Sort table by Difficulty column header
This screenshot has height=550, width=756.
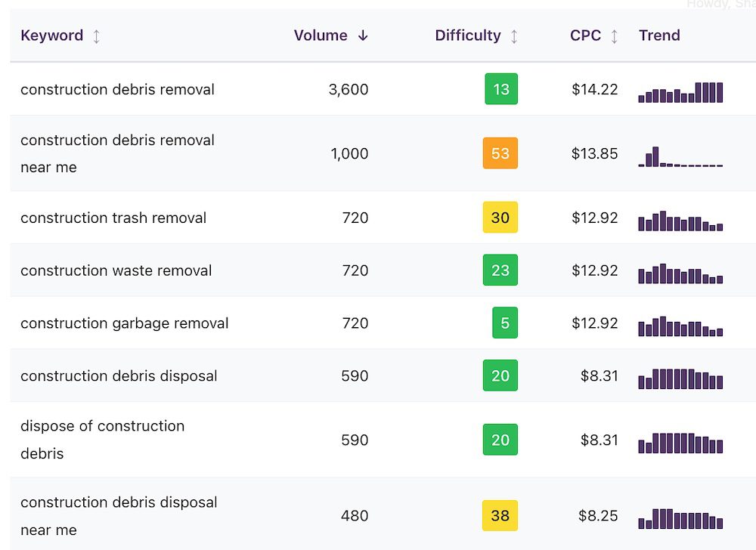coord(467,36)
